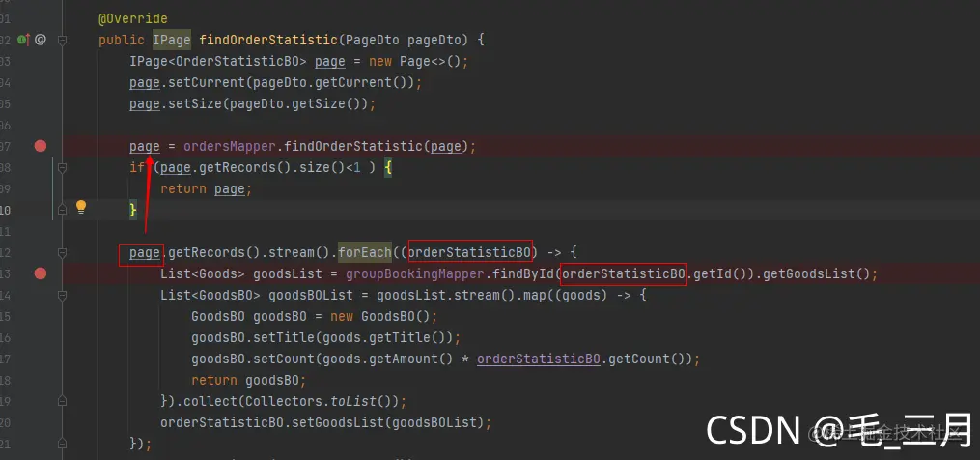The width and height of the screenshot is (980, 460).
Task: Click 'return page;' statement
Action: coord(207,189)
